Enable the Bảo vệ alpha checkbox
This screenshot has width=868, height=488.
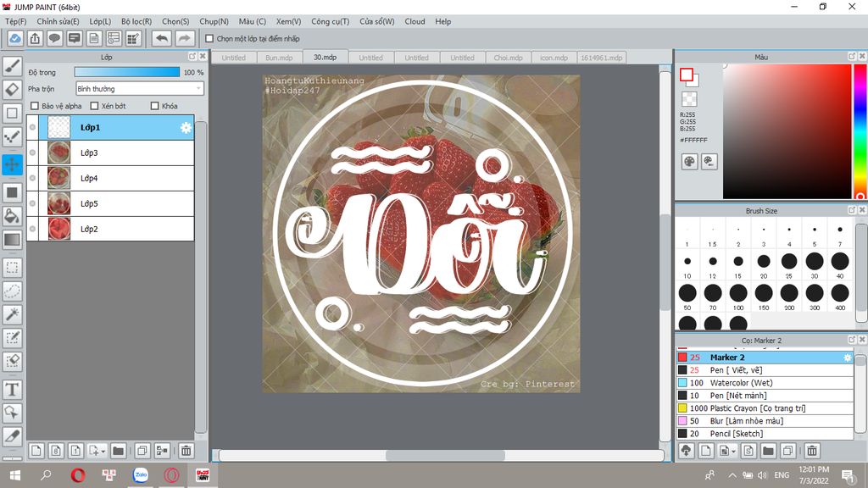pyautogui.click(x=35, y=106)
